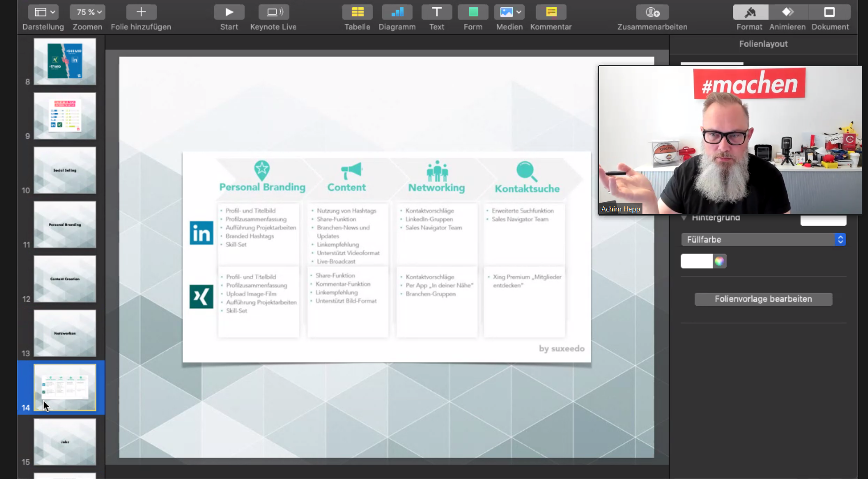Open the color wheel picker
Viewport: 868px width, 479px height.
720,261
